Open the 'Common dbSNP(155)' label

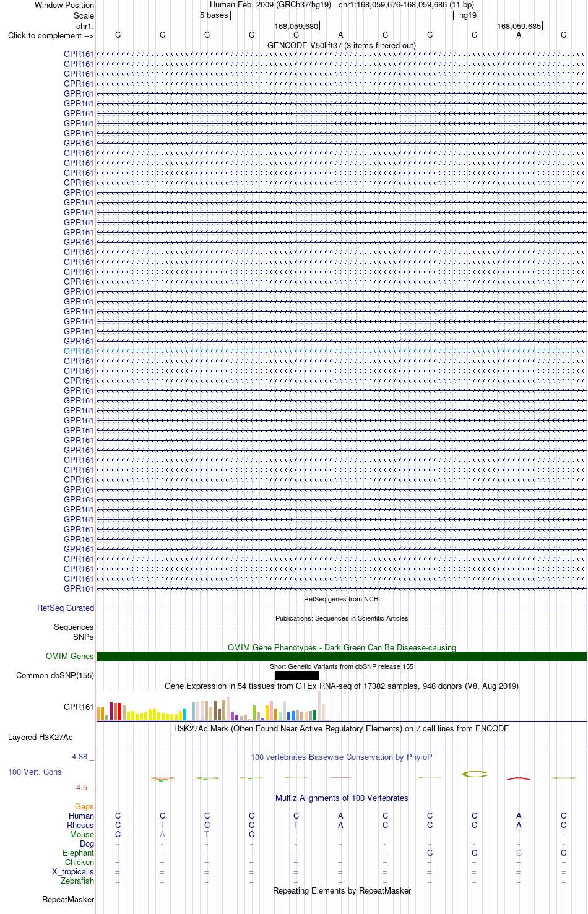tap(55, 675)
